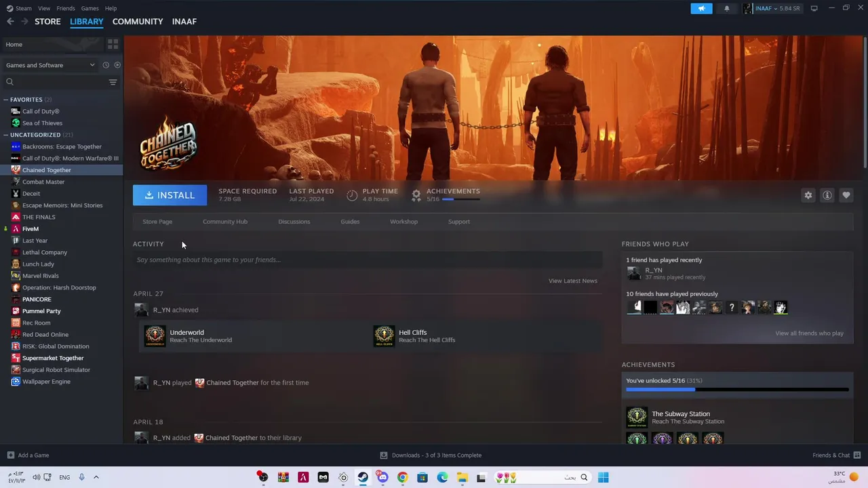
Task: Open the Store Page link
Action: tap(157, 222)
